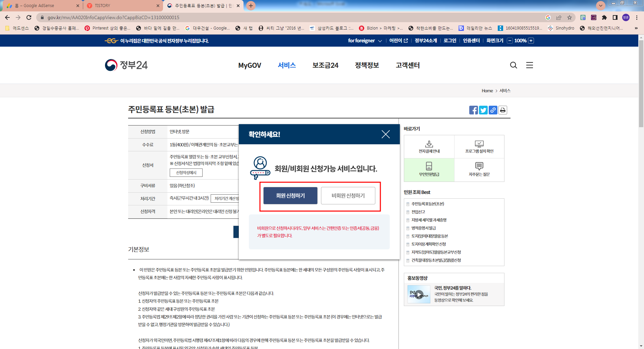
Task: Copy the page URL using the link icon
Action: pos(493,110)
